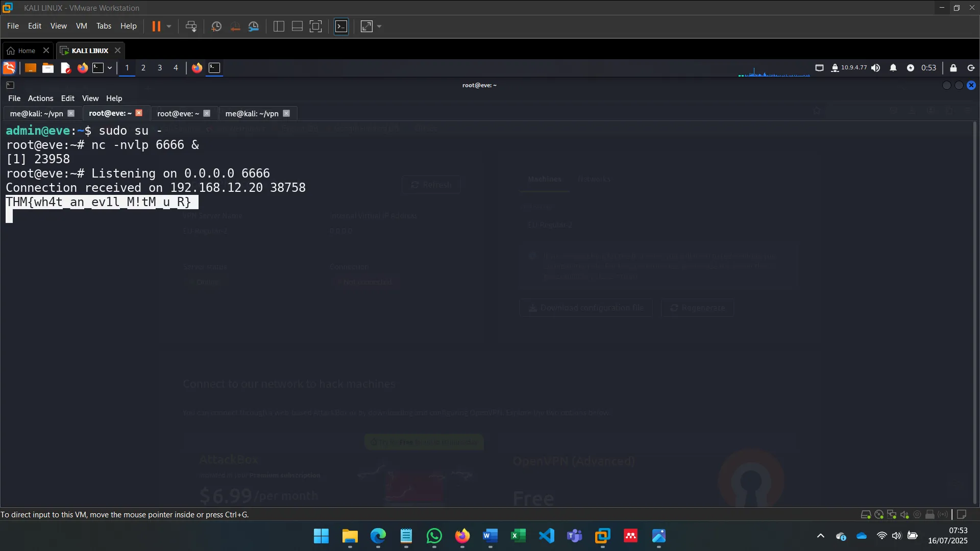Revert the VM to its snapshot
This screenshot has width=980, height=551.
click(x=235, y=26)
